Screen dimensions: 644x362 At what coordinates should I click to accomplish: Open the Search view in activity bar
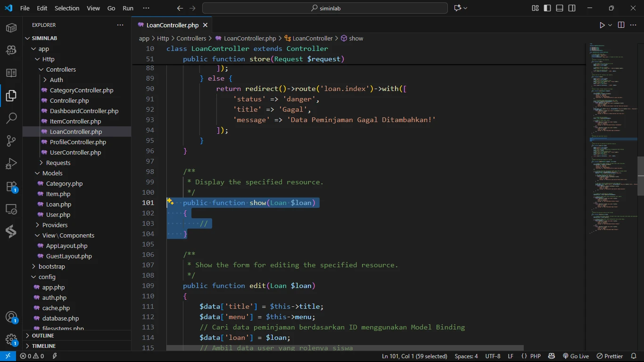pyautogui.click(x=11, y=118)
